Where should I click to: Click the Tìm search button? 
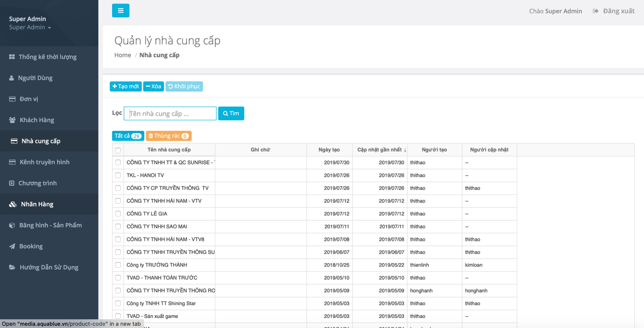click(231, 114)
